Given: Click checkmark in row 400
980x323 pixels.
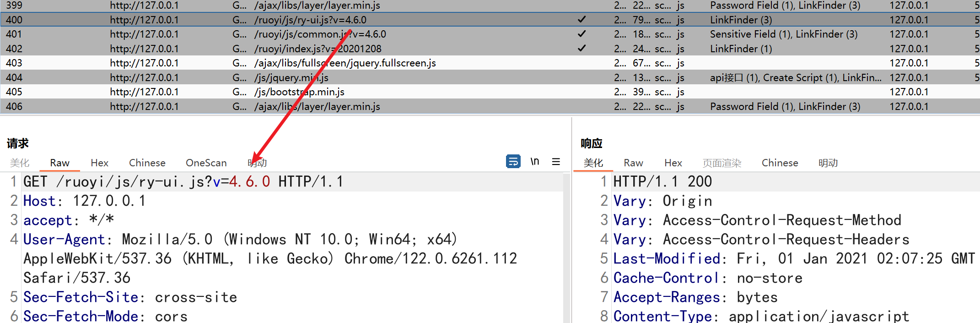Looking at the screenshot, I should click(582, 20).
